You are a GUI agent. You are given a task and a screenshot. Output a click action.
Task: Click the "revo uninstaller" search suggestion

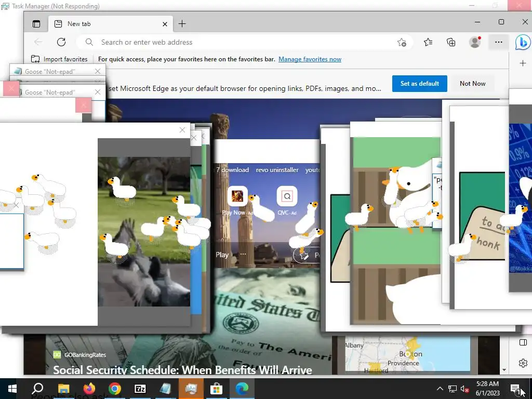click(x=277, y=170)
